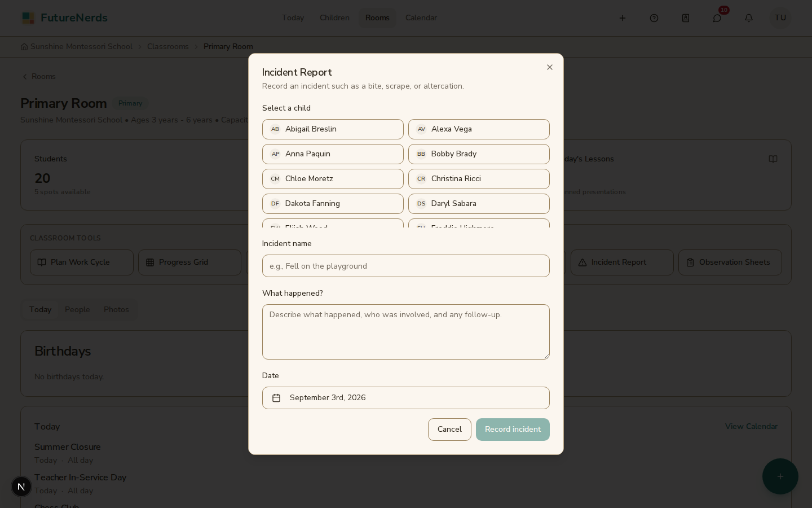Switch to the Photos tab

click(116, 310)
